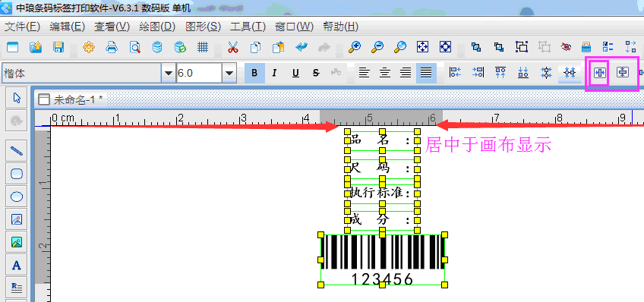The height and width of the screenshot is (302, 644).
Task: Open a label file using folder icon
Action: [x=36, y=48]
